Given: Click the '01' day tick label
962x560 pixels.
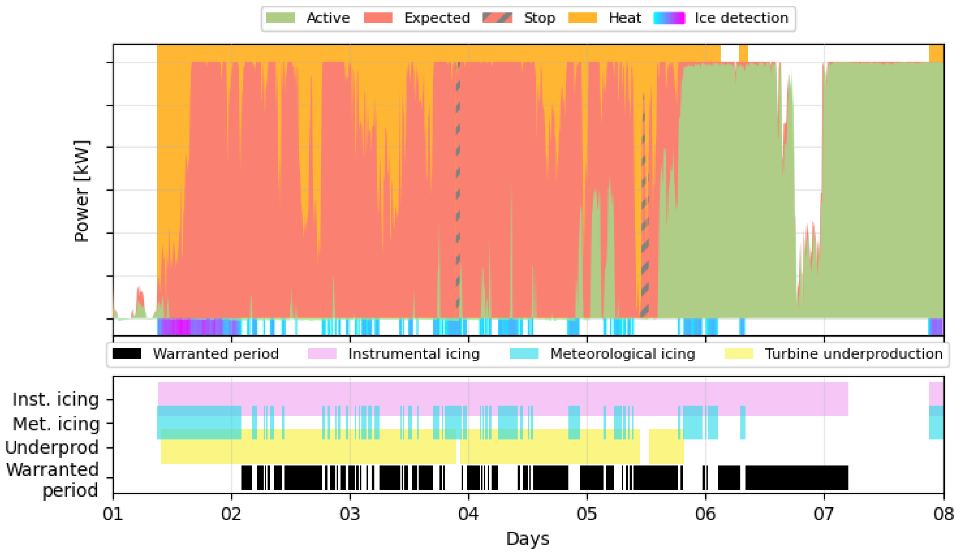Looking at the screenshot, I should pyautogui.click(x=113, y=514).
